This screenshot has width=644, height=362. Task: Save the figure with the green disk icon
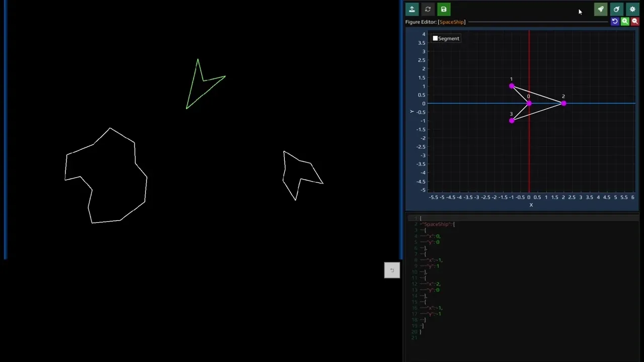[443, 9]
